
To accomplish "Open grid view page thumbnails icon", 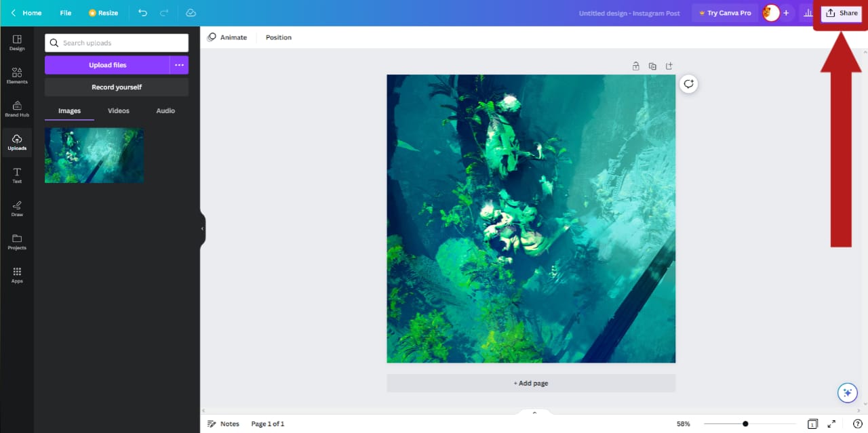I will (812, 424).
